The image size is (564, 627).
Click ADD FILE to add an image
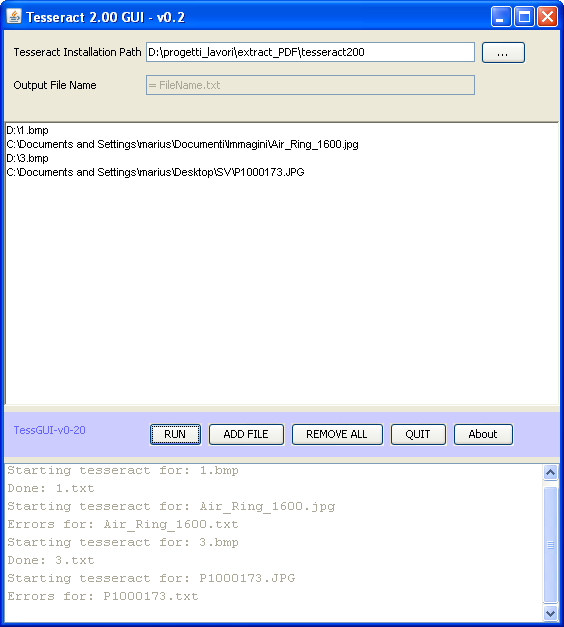[246, 434]
